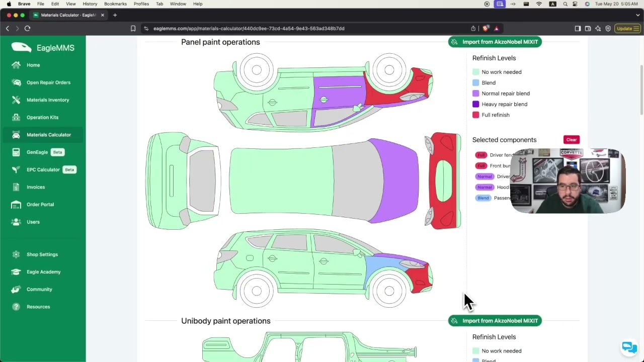The width and height of the screenshot is (644, 362).
Task: Select the No work needed swatch
Action: 475,72
